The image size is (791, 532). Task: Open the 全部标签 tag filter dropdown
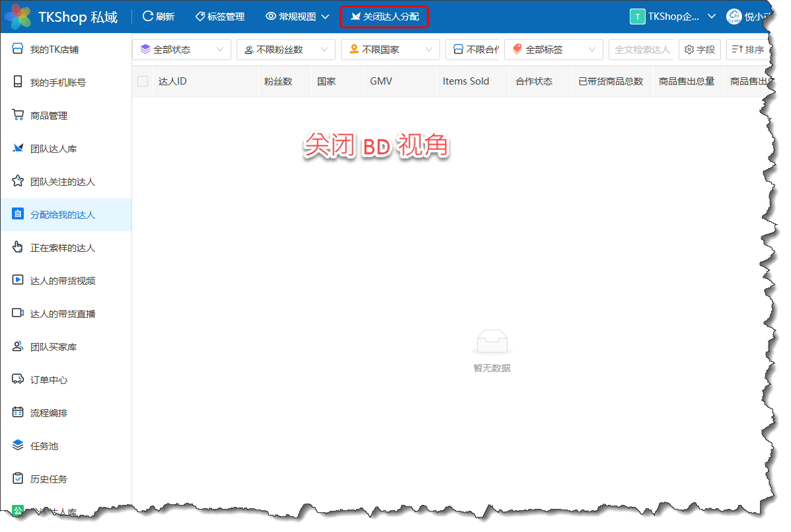(553, 50)
